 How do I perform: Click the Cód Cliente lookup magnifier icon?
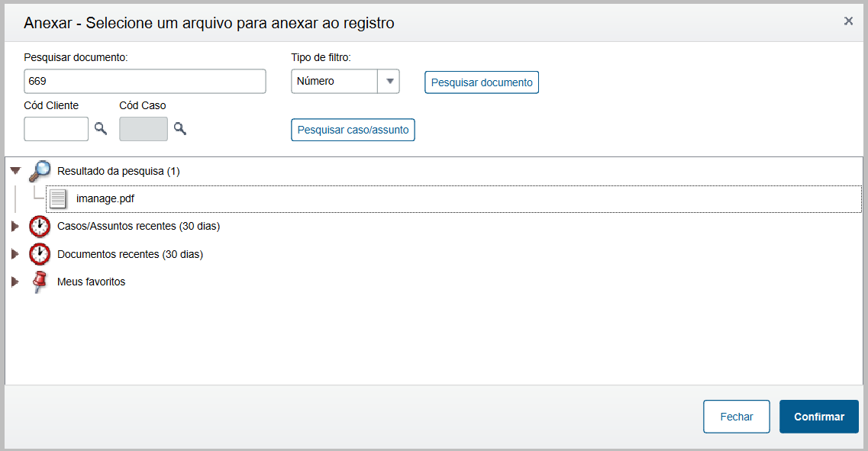click(101, 129)
